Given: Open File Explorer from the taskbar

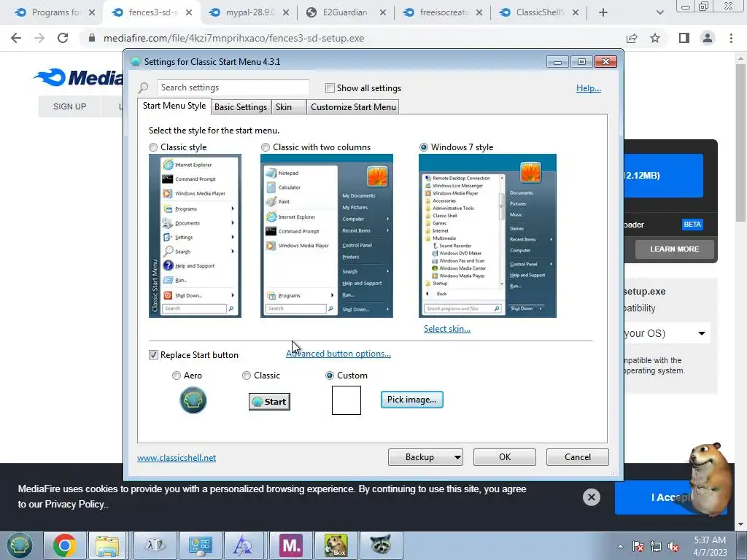Looking at the screenshot, I should click(107, 545).
